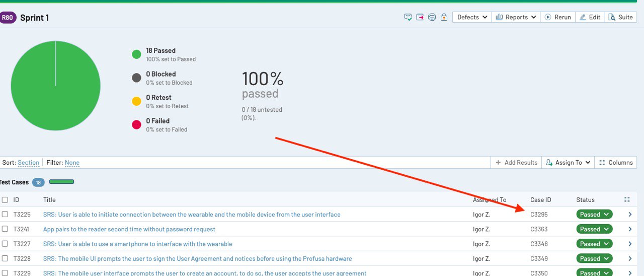Screen dimensions: 644x276
Task: Click test ID T3241
Action: tap(21, 229)
